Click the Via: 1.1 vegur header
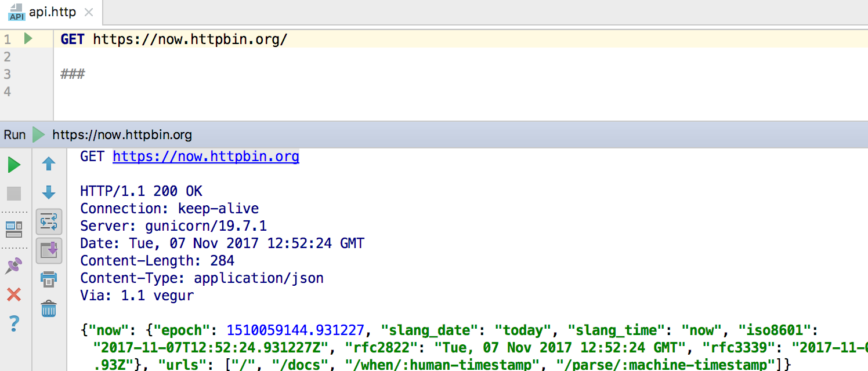868x371 pixels. 137,296
